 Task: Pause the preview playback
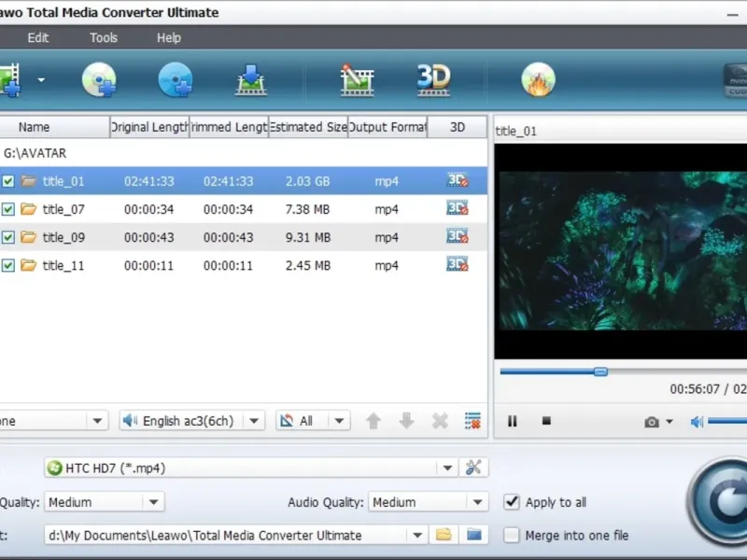(512, 421)
